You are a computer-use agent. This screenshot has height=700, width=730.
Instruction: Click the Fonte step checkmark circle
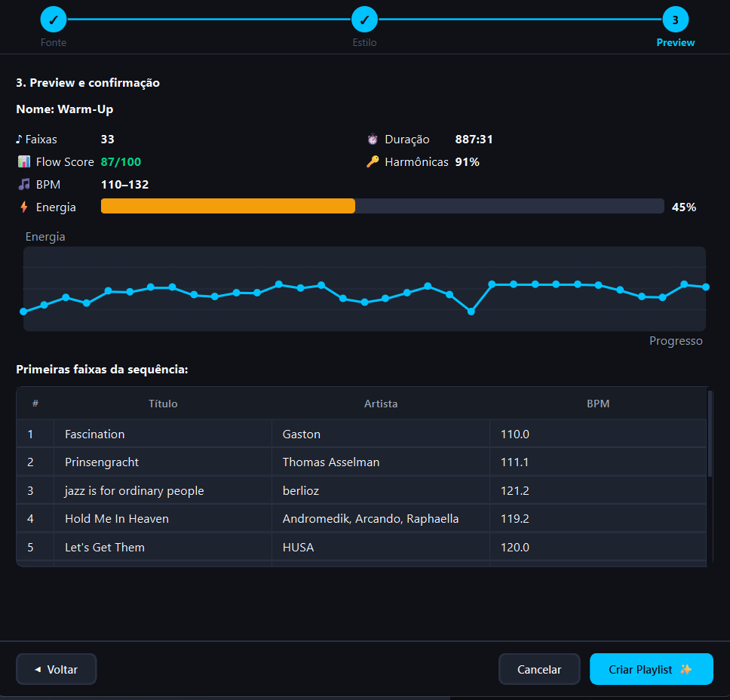click(x=54, y=20)
